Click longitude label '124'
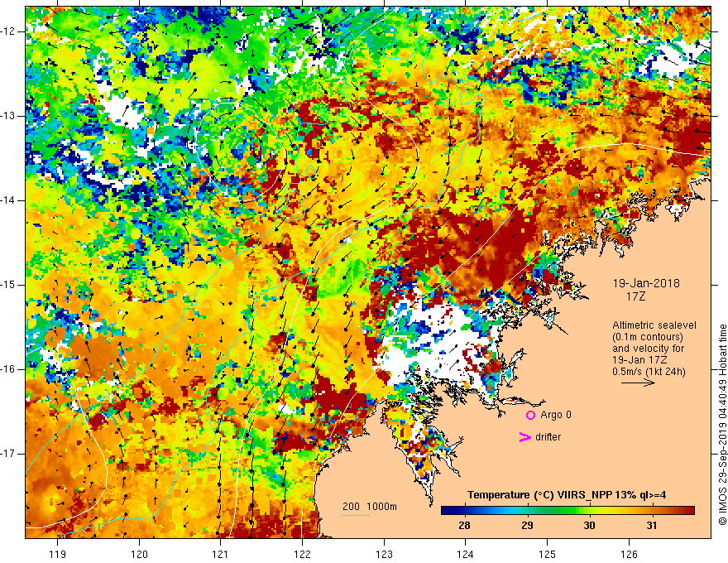Screen dimensions: 728x563 [466, 554]
